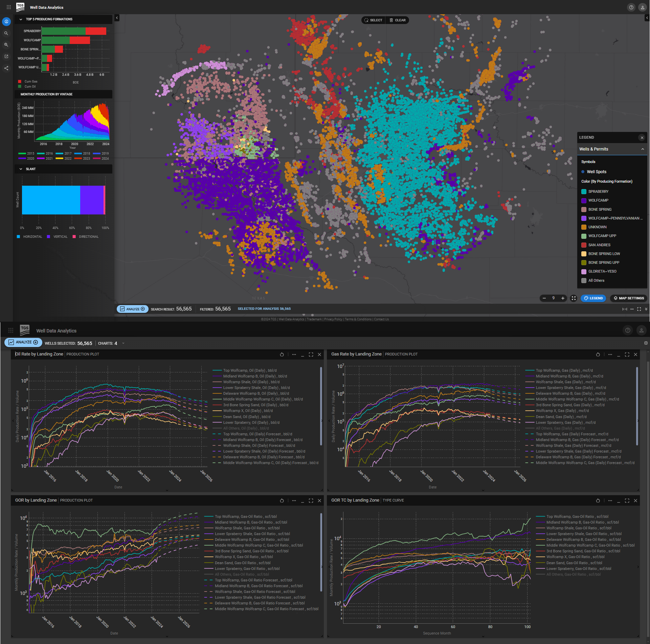
Task: Click the search magnifier sidebar icon
Action: (6, 33)
